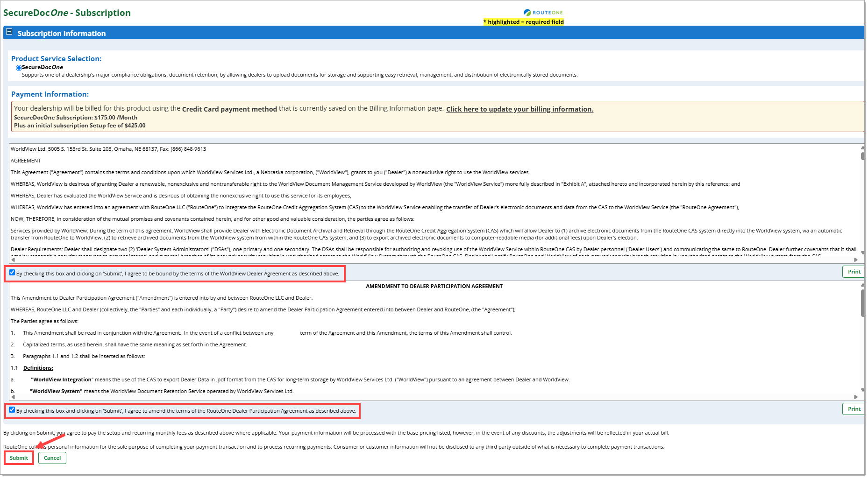Click the 'AGREEMENT' line in WorldView terms

click(26, 161)
